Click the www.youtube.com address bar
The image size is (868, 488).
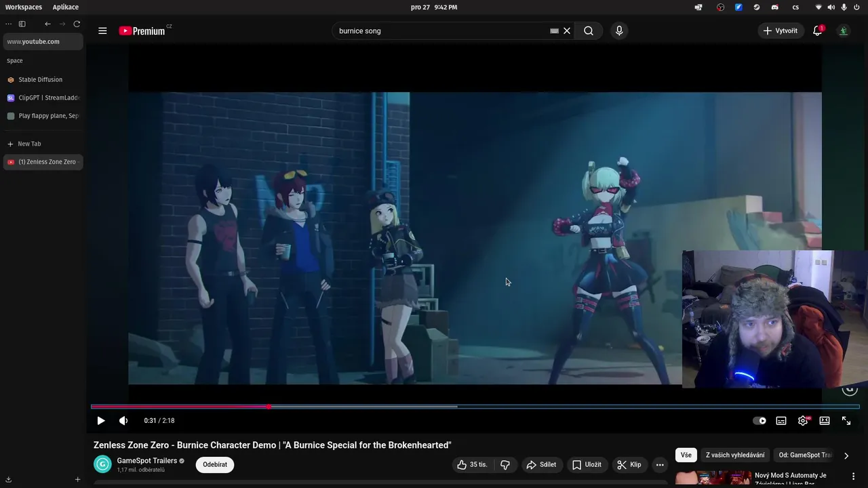[x=43, y=41]
